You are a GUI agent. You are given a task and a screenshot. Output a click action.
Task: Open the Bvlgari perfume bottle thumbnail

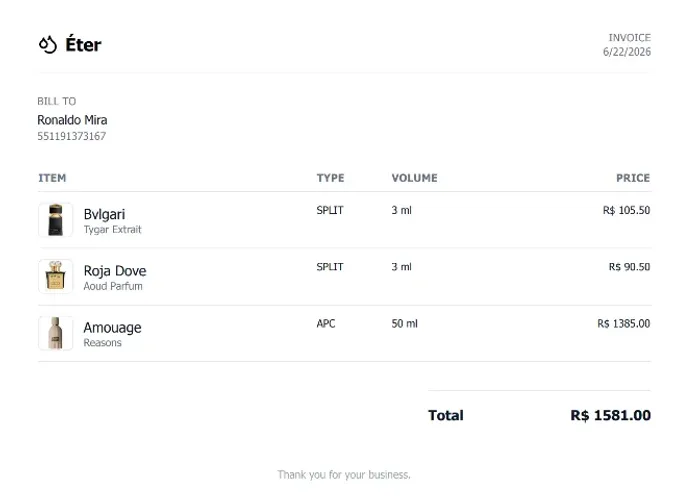[x=56, y=220]
